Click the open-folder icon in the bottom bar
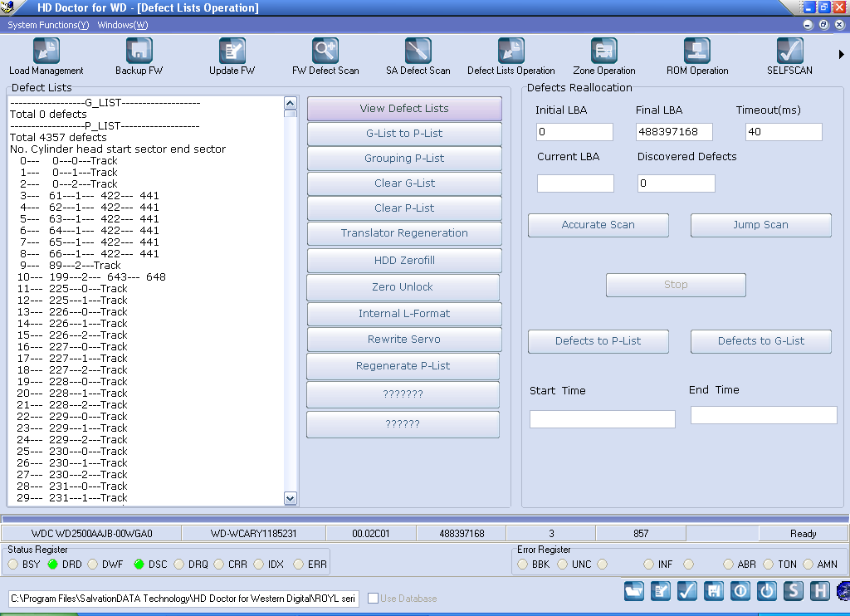The width and height of the screenshot is (850, 616). [x=633, y=590]
